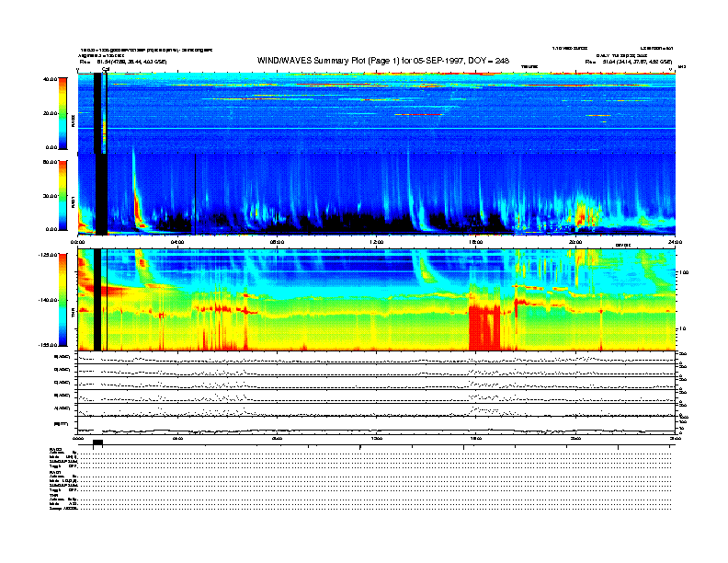Click the 12:00 time label under the RAD1 panel
This screenshot has height=563, width=728.
pos(377,242)
